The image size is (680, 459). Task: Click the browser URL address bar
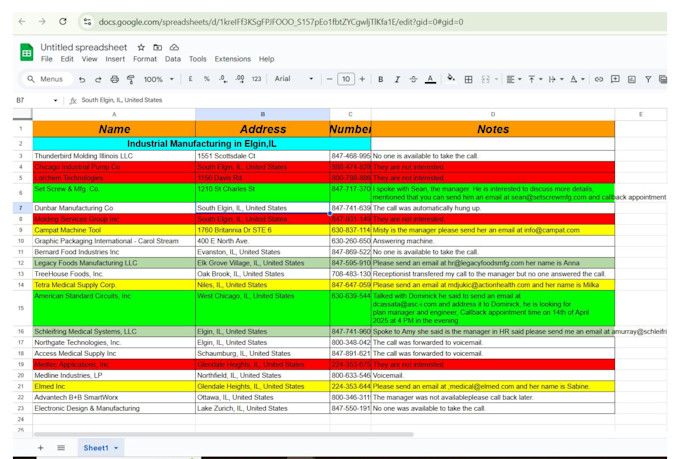[x=281, y=22]
